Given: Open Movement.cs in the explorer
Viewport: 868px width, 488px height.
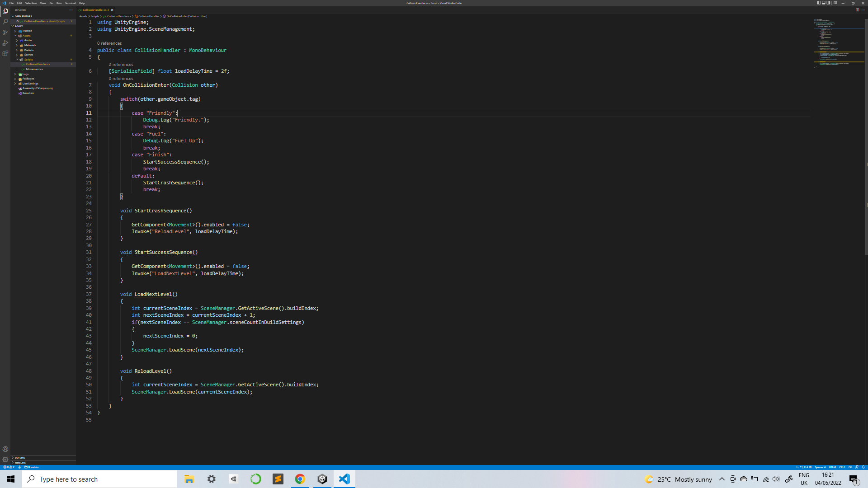Looking at the screenshot, I should pos(34,69).
